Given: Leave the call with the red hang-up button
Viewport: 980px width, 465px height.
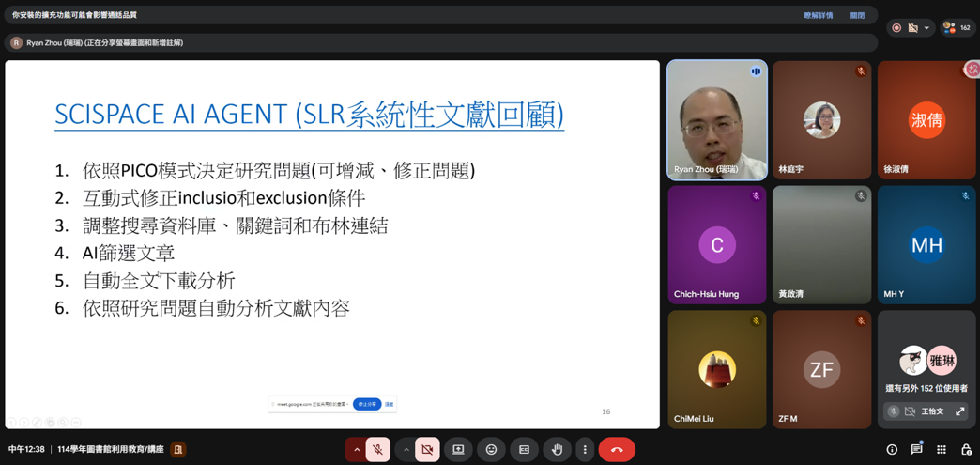Looking at the screenshot, I should coord(617,449).
